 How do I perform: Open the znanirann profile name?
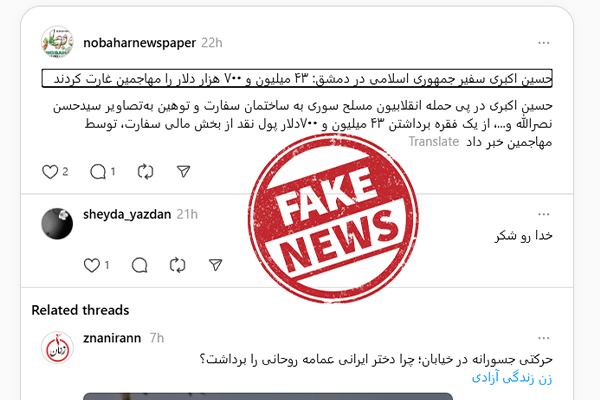click(x=112, y=338)
